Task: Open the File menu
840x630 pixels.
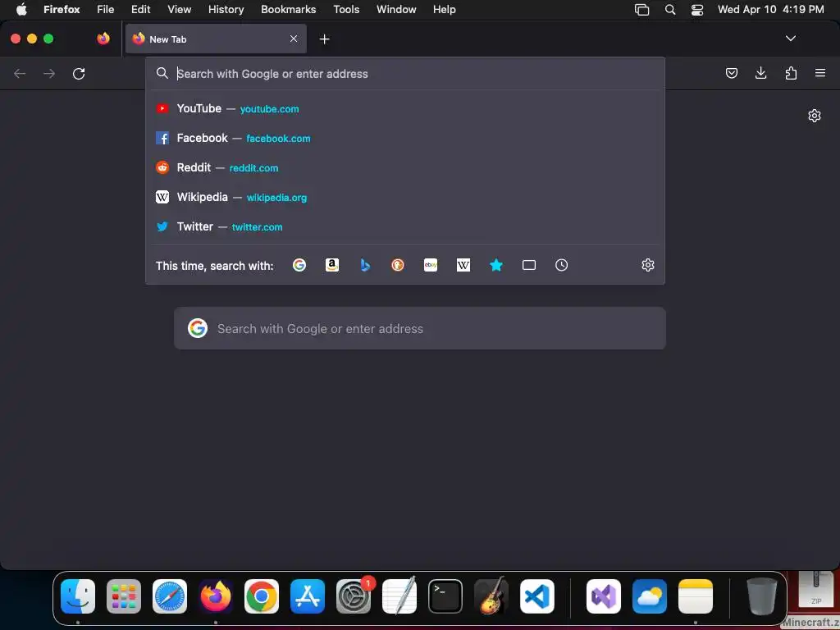Action: tap(106, 9)
